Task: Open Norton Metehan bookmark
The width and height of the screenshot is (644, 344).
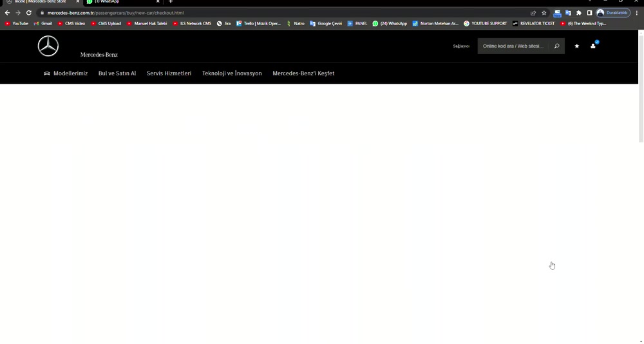Action: tap(435, 23)
